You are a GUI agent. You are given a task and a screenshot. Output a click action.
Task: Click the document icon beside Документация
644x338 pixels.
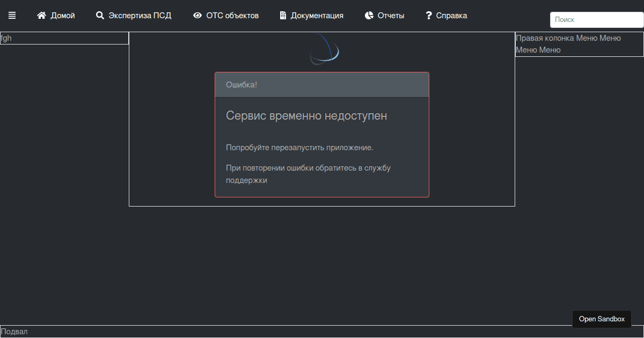click(282, 16)
